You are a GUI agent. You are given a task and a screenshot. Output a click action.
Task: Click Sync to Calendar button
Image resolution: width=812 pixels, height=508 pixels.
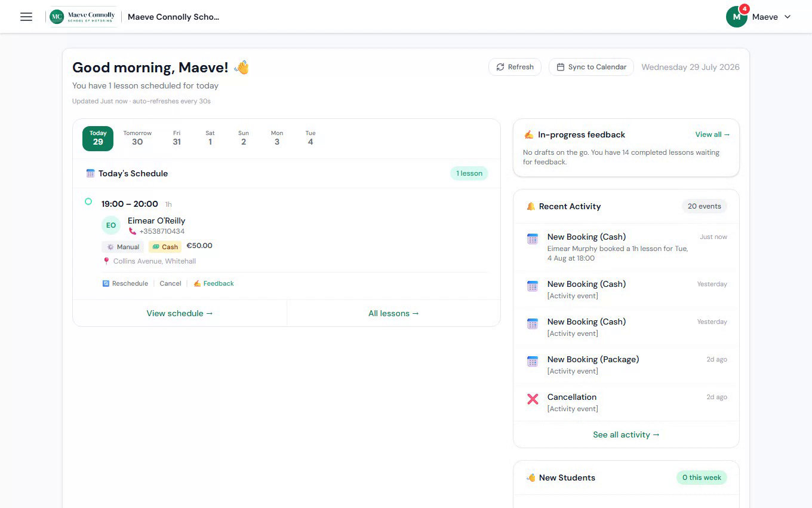(x=591, y=67)
